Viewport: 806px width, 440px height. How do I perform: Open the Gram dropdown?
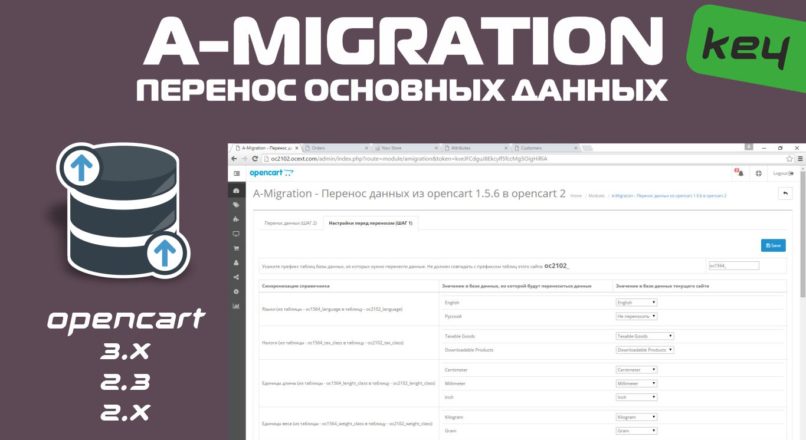(636, 431)
